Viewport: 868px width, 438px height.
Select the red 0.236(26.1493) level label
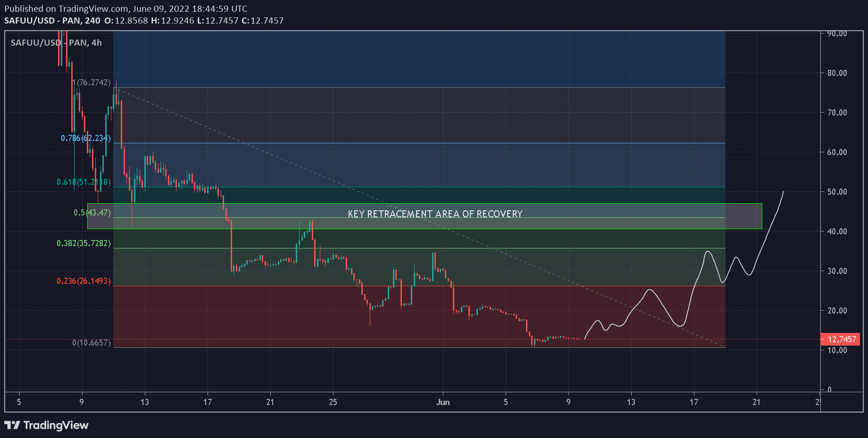coord(83,281)
